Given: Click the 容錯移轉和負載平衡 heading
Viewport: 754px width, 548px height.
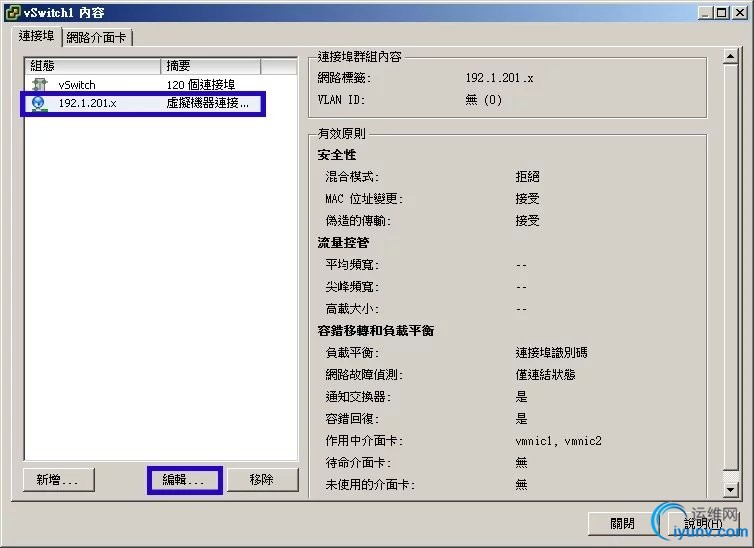Looking at the screenshot, I should (376, 331).
